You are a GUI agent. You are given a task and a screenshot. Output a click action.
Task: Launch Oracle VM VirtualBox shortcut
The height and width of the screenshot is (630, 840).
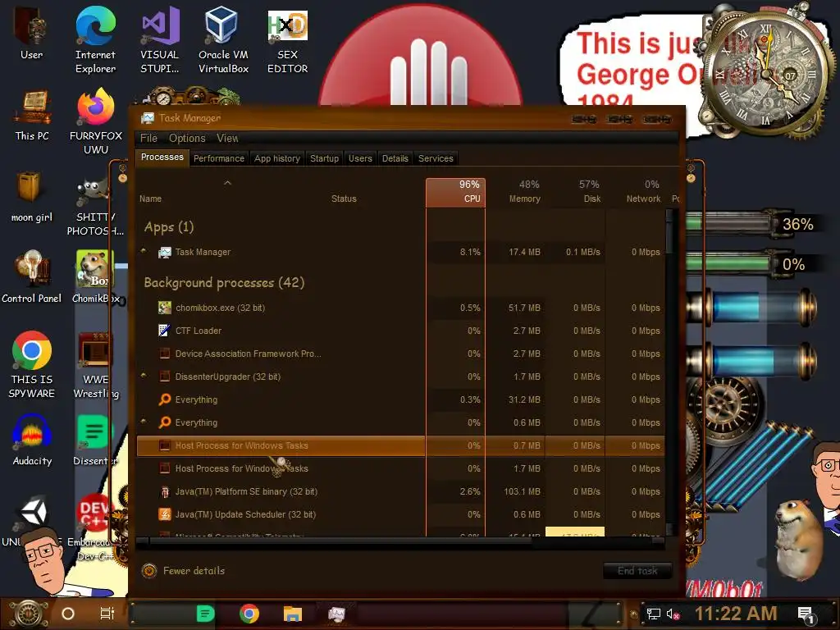click(x=223, y=40)
